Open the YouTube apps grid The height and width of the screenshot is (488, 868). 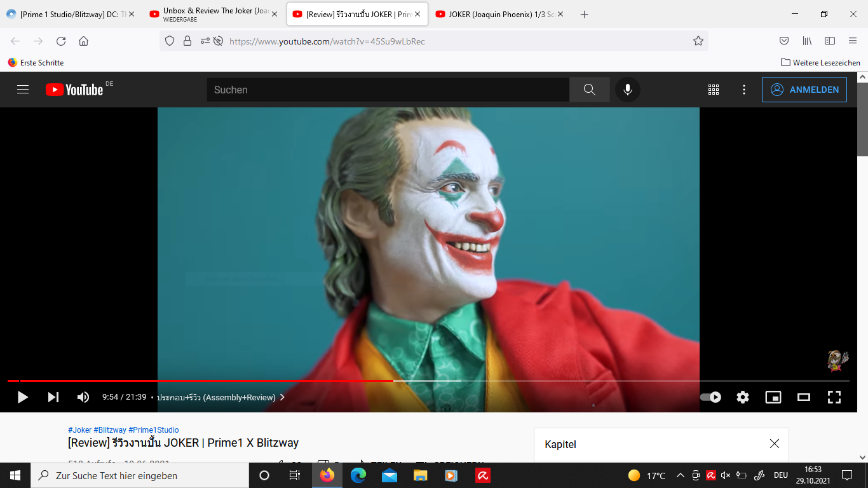click(x=714, y=90)
